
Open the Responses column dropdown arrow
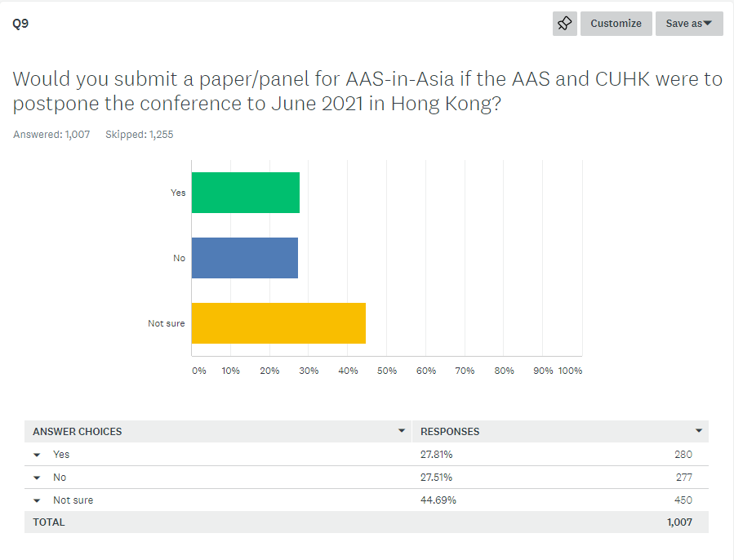tap(698, 431)
